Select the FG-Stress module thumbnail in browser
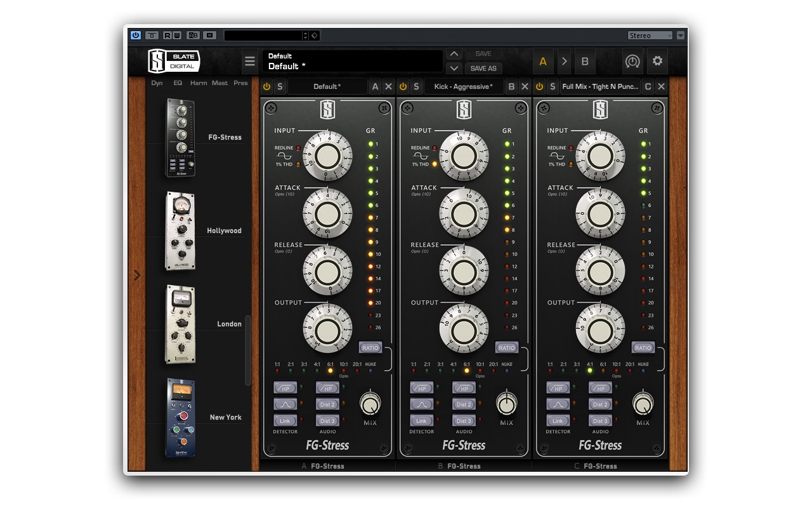812x508 pixels. tap(181, 137)
